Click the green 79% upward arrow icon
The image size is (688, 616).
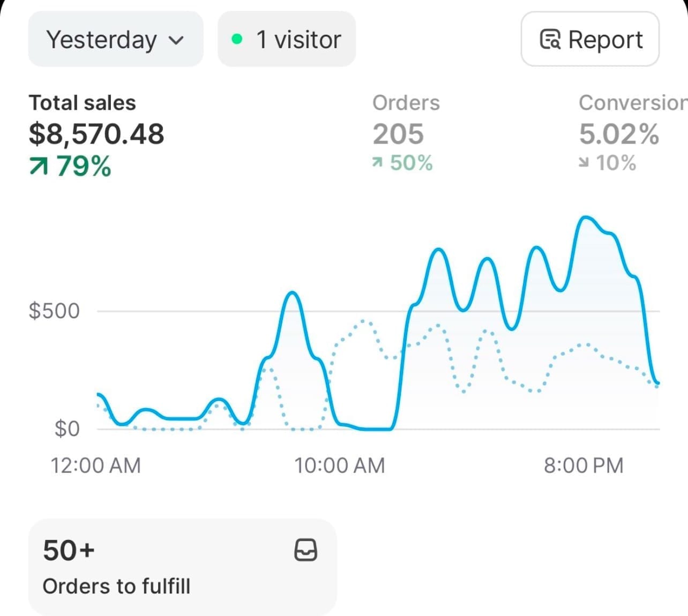pyautogui.click(x=38, y=167)
